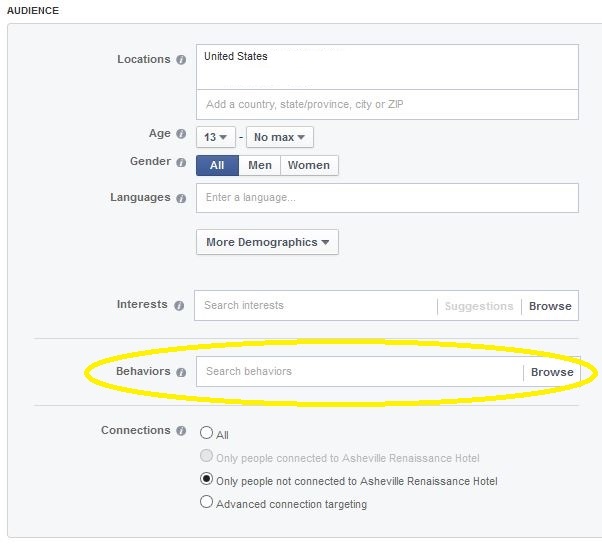Viewport: 602px width, 544px height.
Task: Click the info icon next to Connections
Action: tap(181, 431)
